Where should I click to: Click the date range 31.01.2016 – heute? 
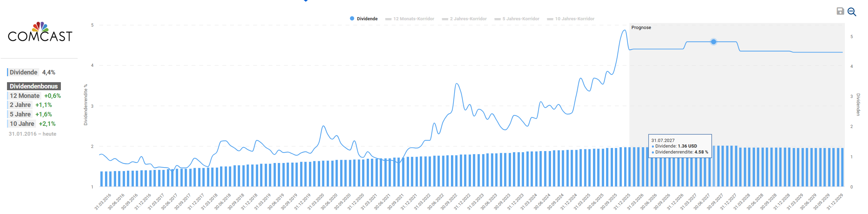click(33, 134)
